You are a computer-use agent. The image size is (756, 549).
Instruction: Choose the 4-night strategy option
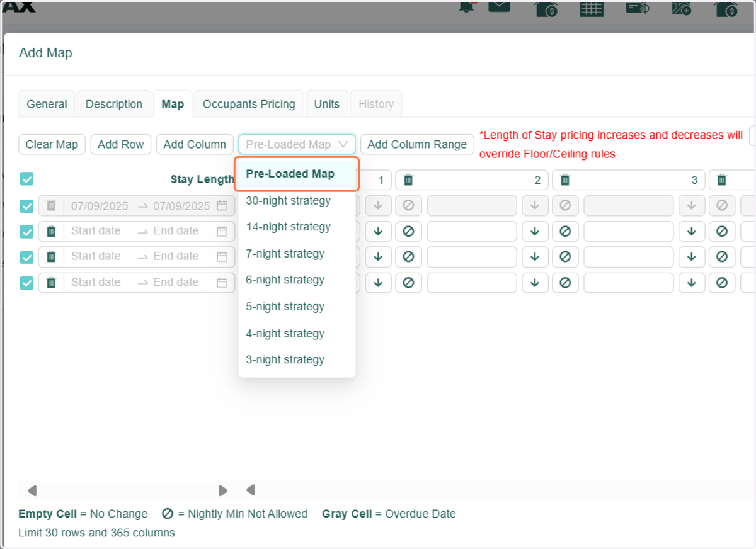(297, 334)
